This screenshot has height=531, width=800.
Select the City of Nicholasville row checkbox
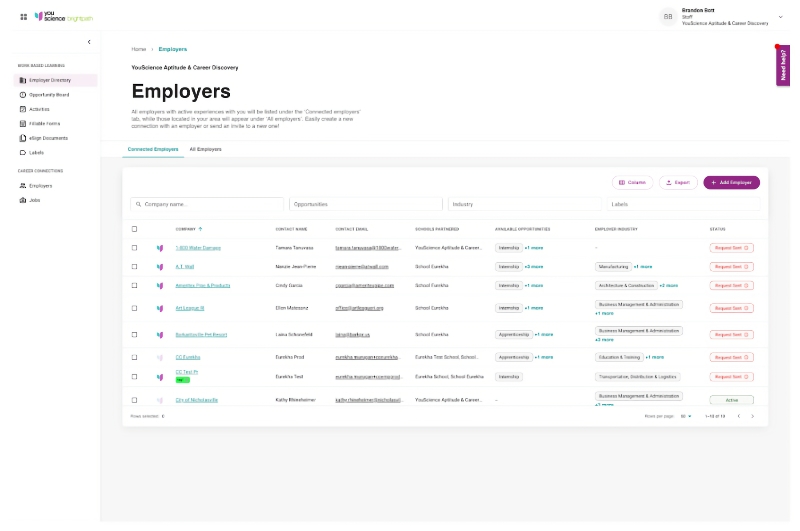[x=135, y=400]
